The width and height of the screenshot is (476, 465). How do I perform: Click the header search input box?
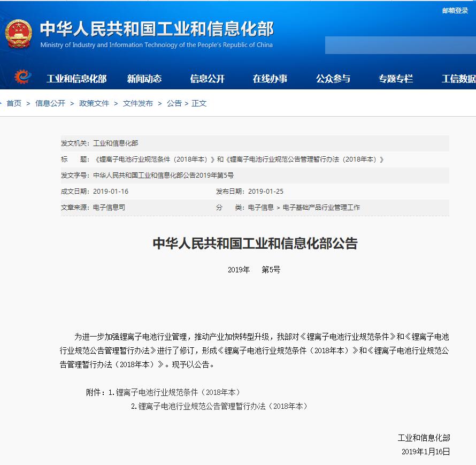coord(400,45)
